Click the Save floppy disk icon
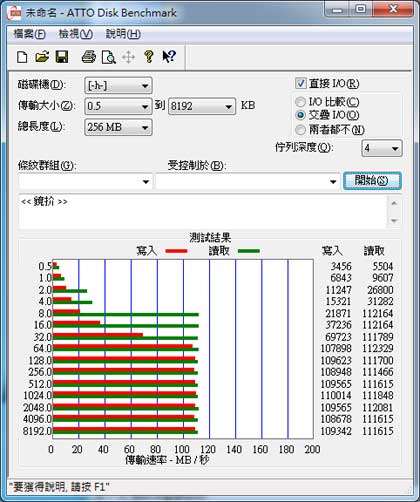 click(x=62, y=57)
